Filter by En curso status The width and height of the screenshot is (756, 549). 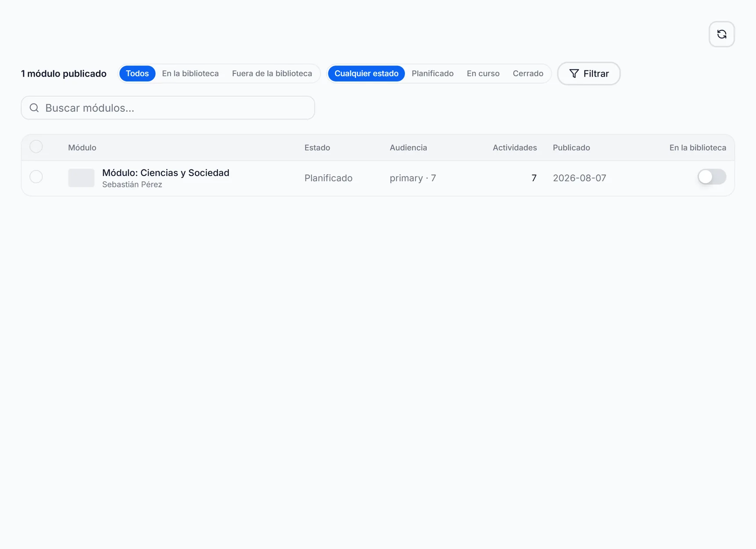[483, 73]
